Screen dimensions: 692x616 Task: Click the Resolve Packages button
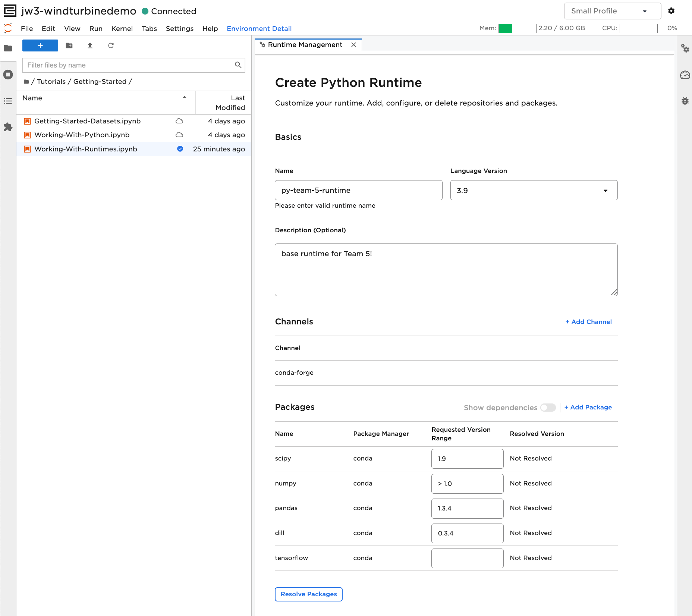(x=308, y=594)
